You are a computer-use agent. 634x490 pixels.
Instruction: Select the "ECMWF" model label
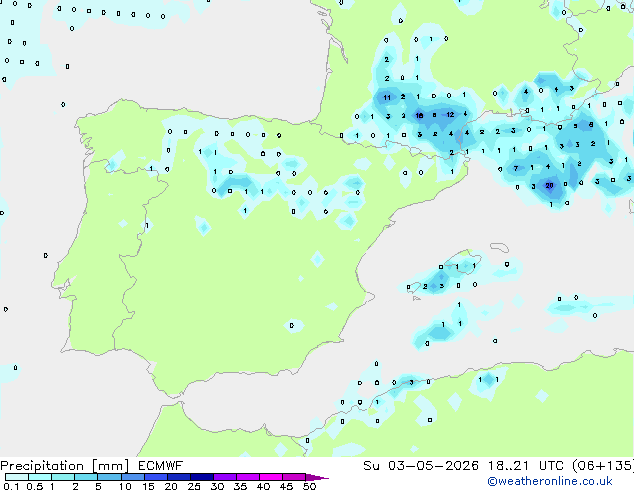click(161, 466)
